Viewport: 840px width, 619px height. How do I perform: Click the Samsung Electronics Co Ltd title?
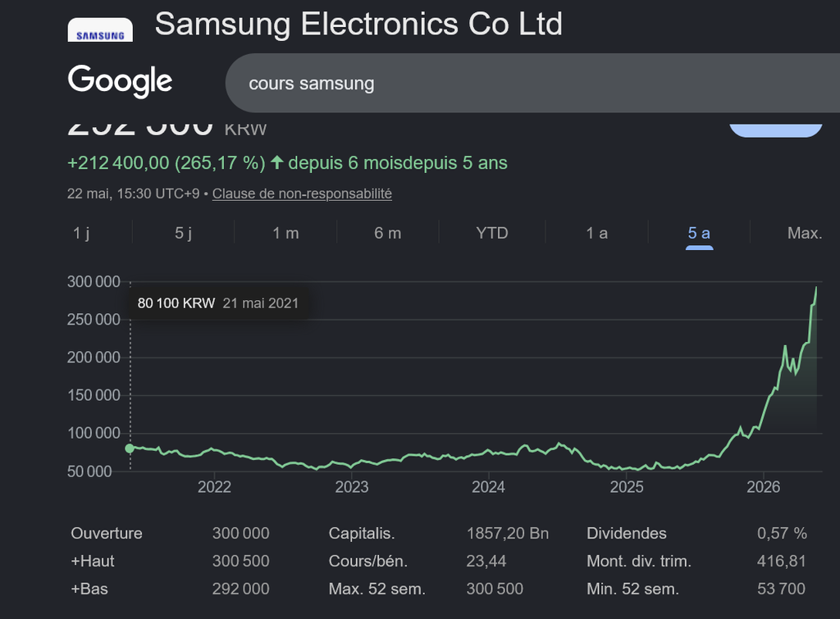(358, 24)
